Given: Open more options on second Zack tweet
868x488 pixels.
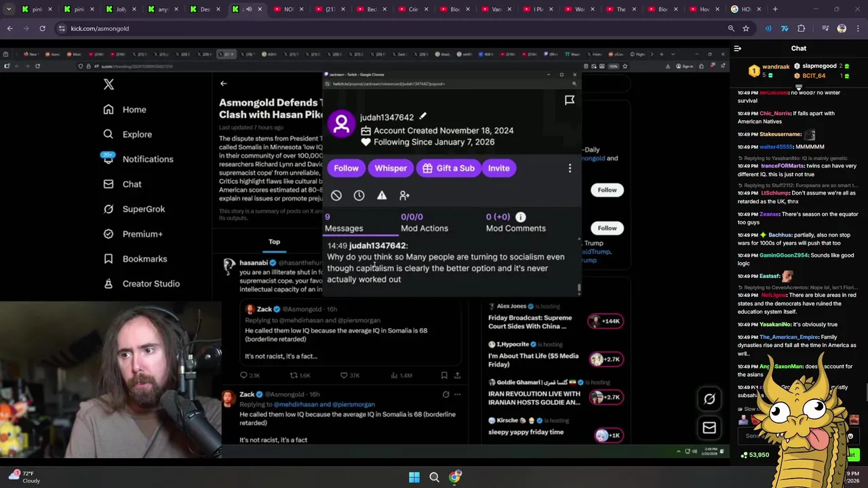Looking at the screenshot, I should point(458,394).
